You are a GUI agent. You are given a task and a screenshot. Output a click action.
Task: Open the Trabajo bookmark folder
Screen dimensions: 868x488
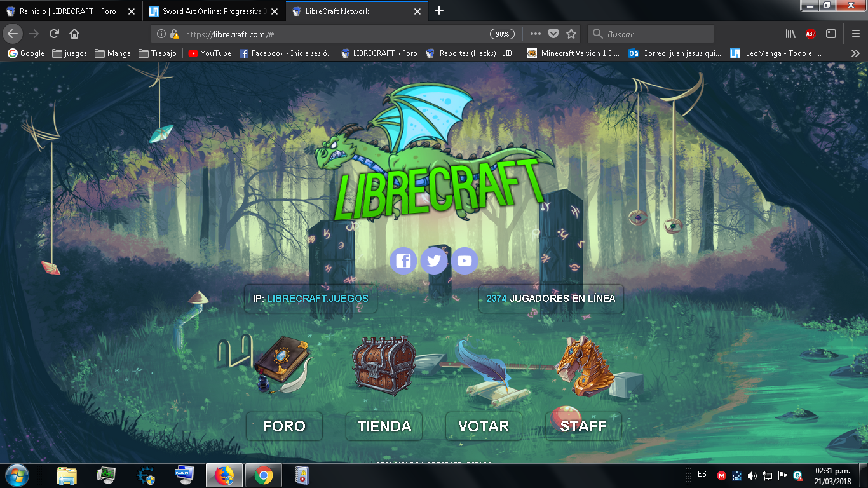pos(157,53)
